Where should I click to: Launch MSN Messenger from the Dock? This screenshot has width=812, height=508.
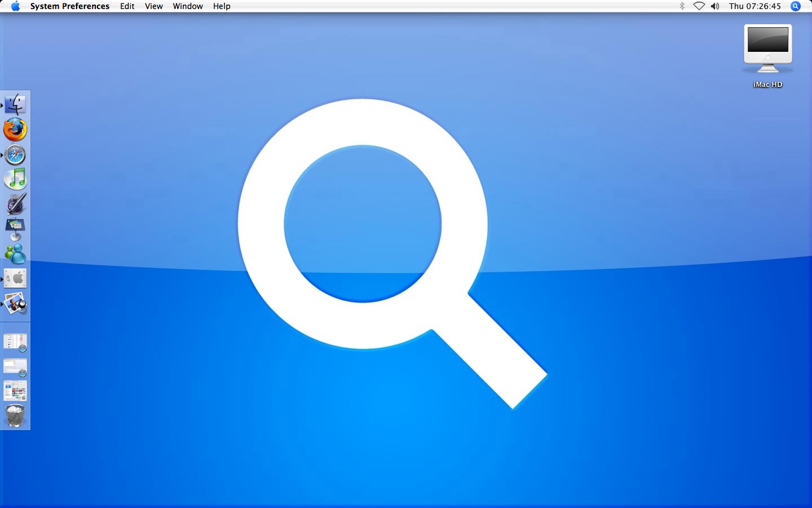(x=15, y=254)
